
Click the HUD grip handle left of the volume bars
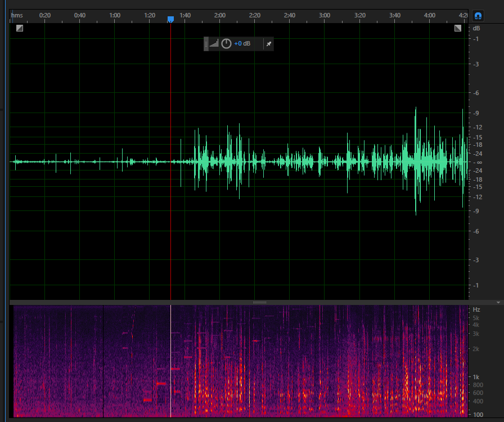click(x=206, y=44)
